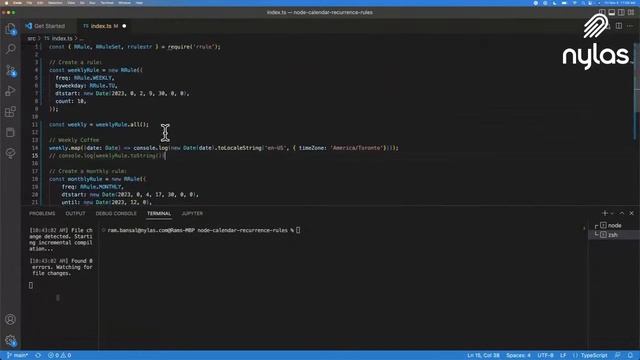Image resolution: width=640 pixels, height=360 pixels.
Task: Click the zsh terminal prompt input
Action: click(298, 230)
